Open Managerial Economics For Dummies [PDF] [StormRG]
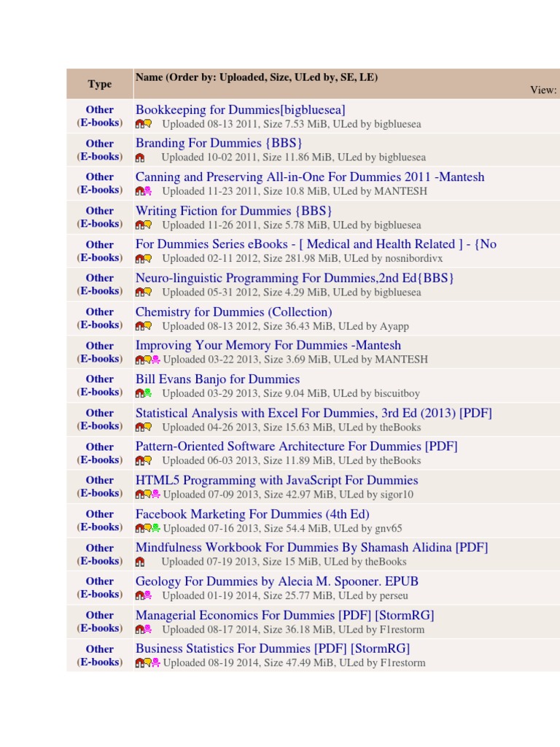This screenshot has height=747, width=560. point(285,615)
